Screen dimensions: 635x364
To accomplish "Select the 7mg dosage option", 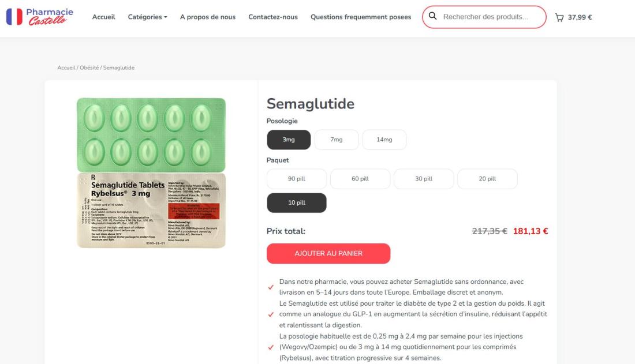I will coord(337,140).
